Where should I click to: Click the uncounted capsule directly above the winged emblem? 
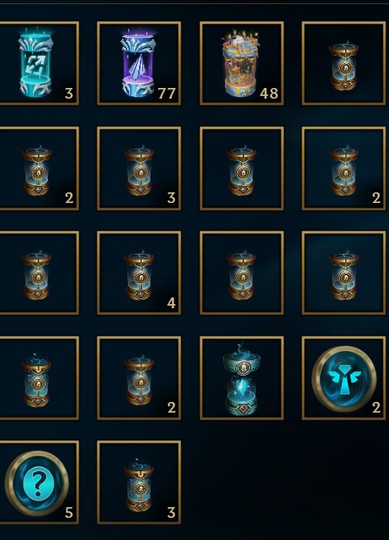344,273
